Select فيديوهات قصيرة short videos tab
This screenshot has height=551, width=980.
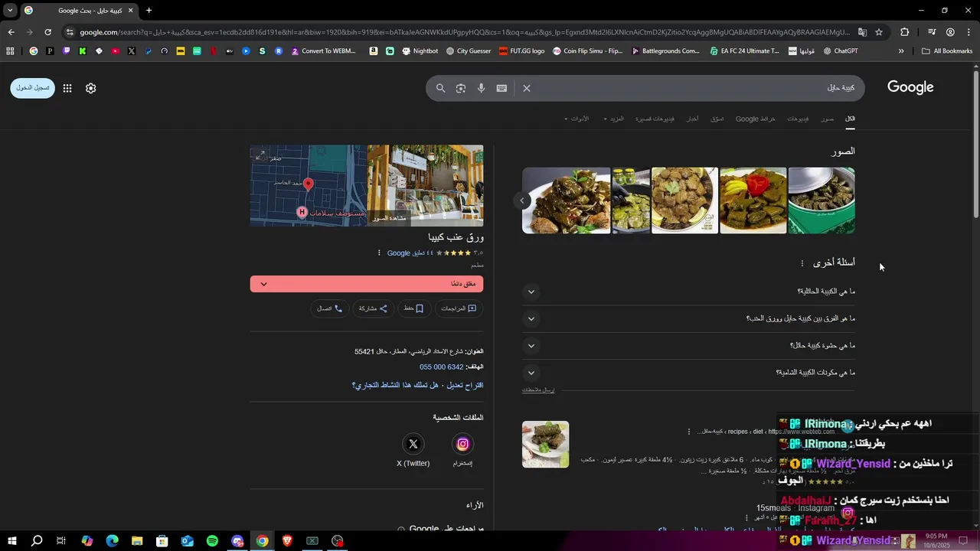[x=655, y=119]
